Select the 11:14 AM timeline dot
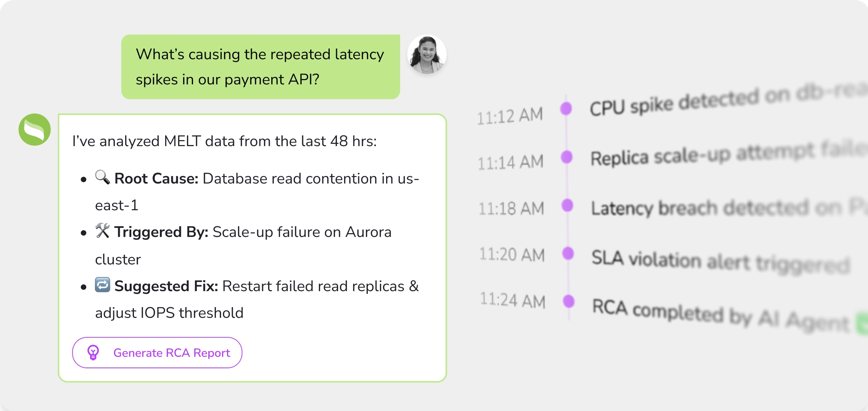Image resolution: width=868 pixels, height=411 pixels. click(567, 157)
